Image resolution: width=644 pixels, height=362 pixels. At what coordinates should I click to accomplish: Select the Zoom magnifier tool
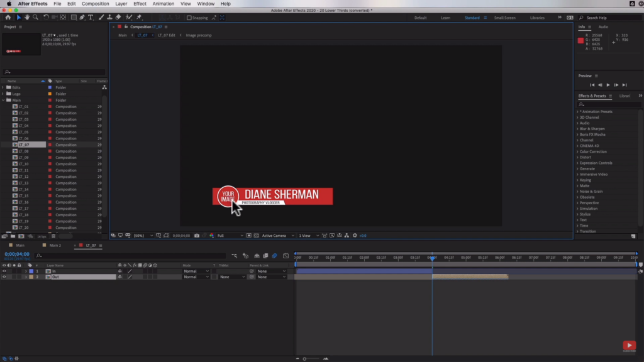pos(35,17)
